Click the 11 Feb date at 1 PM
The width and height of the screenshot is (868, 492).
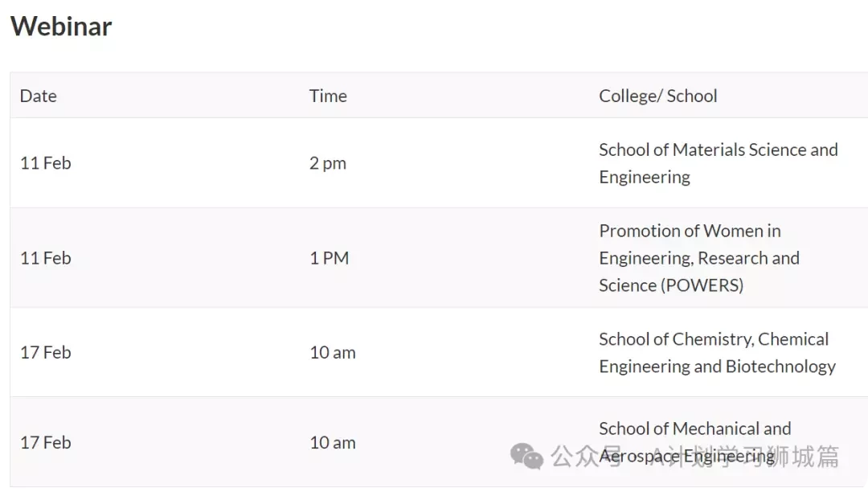click(45, 258)
